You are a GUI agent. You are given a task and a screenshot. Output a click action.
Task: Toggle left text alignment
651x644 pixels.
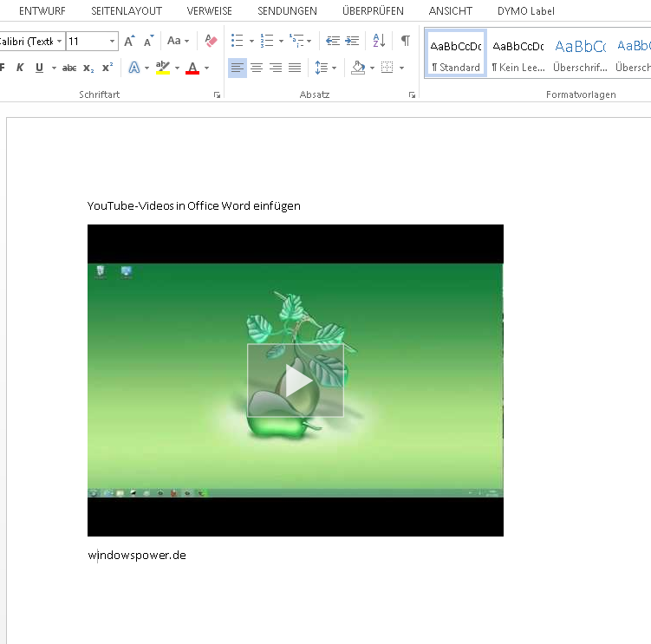(x=237, y=68)
